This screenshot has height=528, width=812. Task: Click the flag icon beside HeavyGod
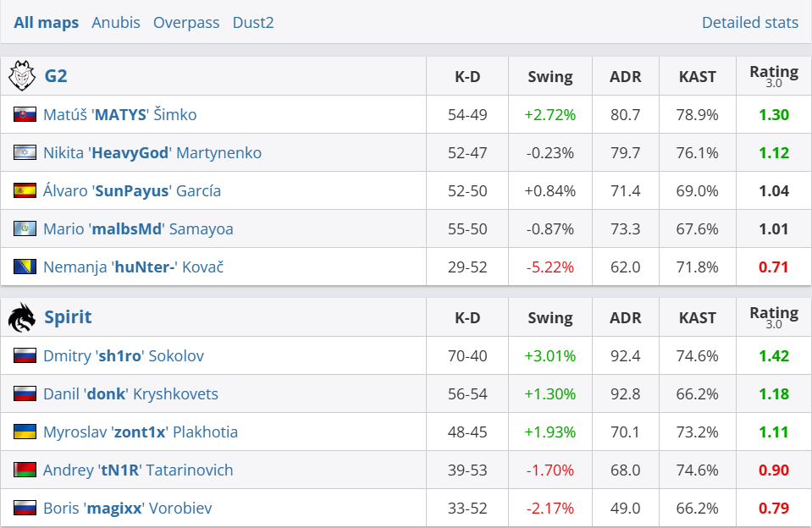click(x=25, y=152)
